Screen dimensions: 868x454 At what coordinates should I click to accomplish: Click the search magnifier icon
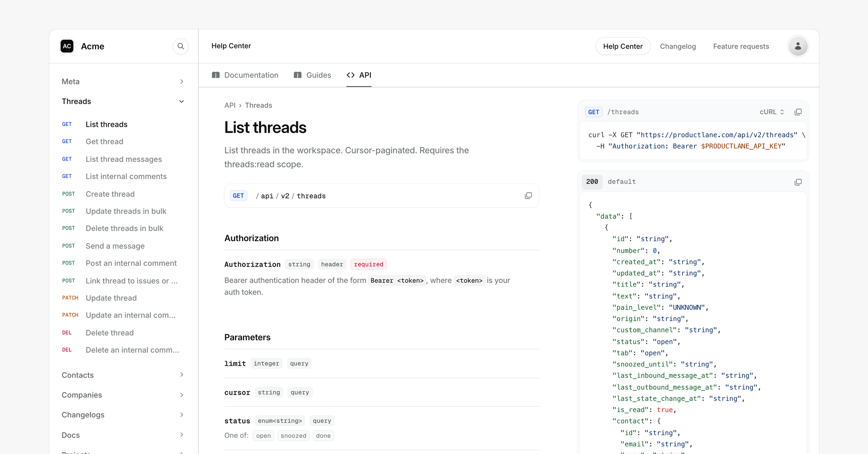pyautogui.click(x=180, y=46)
